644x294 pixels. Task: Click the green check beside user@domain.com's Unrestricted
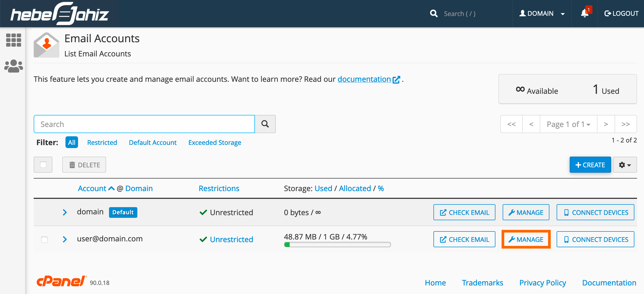click(203, 239)
